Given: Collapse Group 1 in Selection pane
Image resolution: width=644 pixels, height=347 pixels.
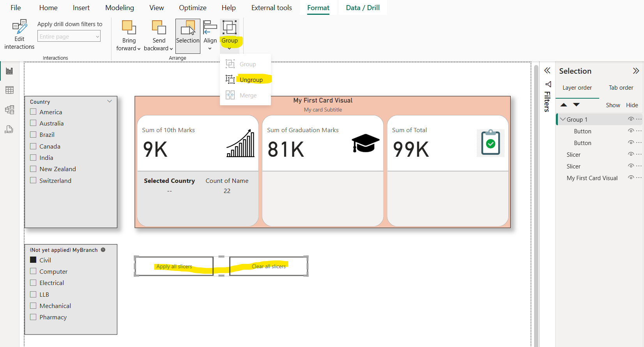Looking at the screenshot, I should click(563, 119).
